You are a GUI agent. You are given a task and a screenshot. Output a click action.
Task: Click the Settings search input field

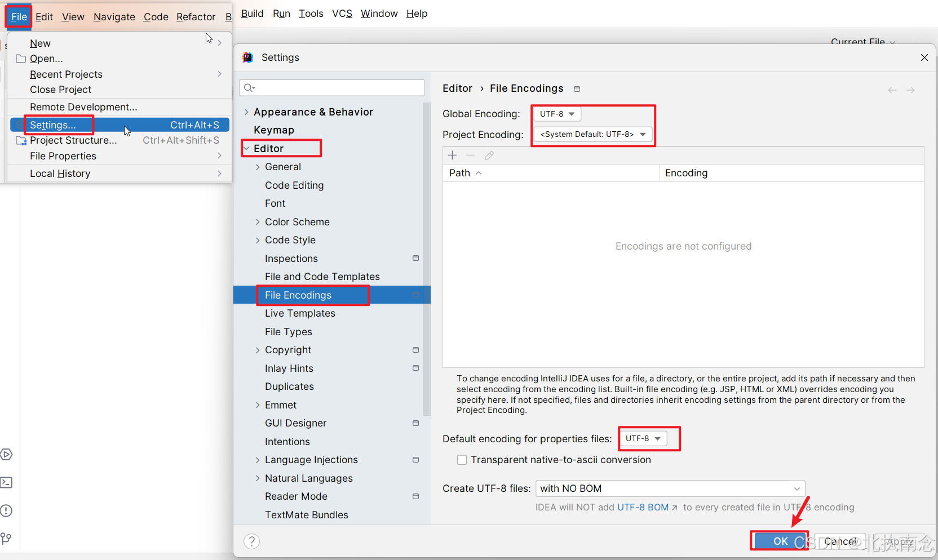332,87
